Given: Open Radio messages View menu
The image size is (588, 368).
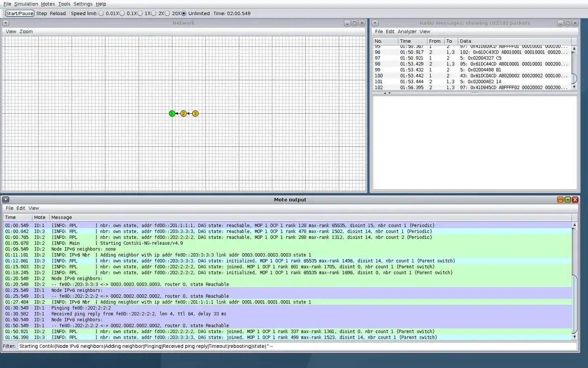Looking at the screenshot, I should coord(425,31).
